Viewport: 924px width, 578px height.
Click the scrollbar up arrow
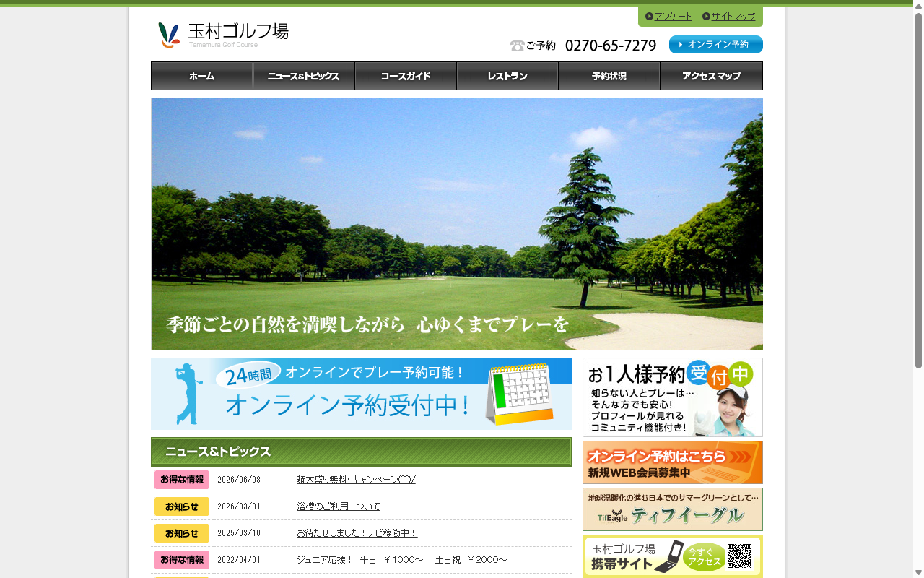point(918,6)
